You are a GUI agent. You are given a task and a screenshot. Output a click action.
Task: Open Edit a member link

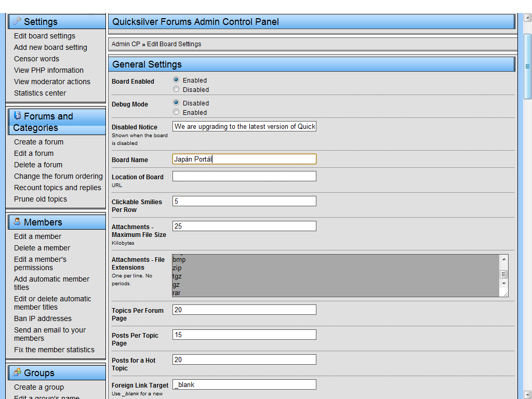[37, 236]
